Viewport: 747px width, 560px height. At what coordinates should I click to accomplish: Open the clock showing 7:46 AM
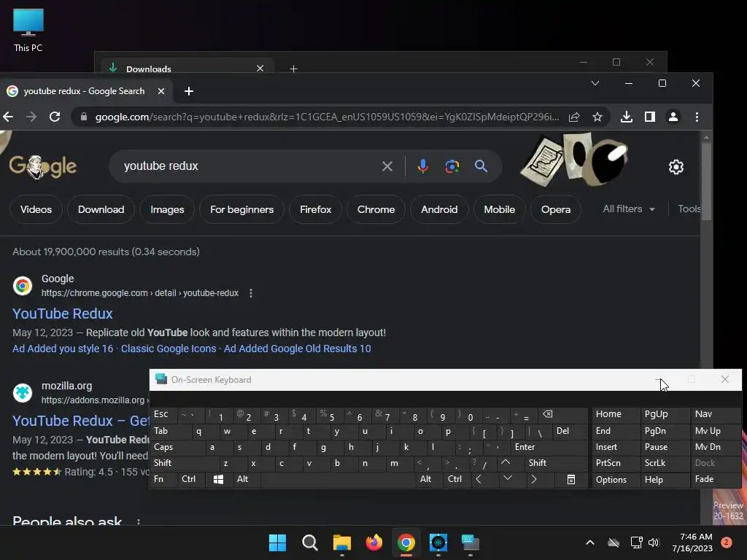(x=693, y=542)
